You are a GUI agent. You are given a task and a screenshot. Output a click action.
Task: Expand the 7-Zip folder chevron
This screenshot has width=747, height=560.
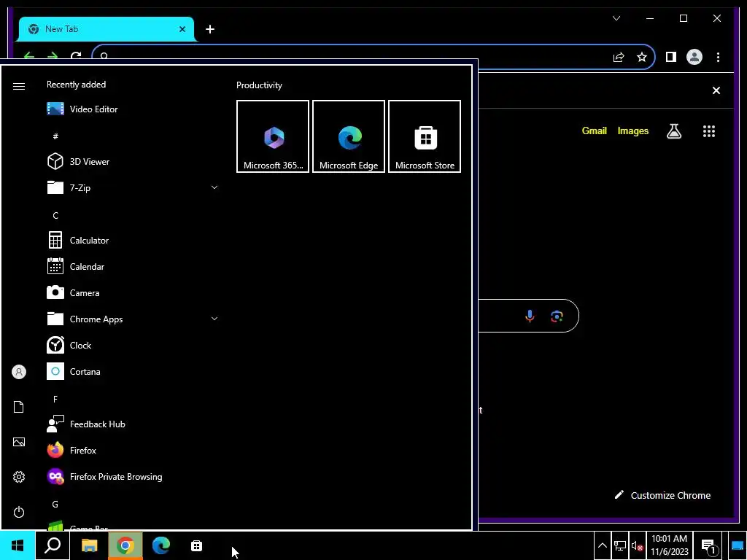tap(214, 187)
